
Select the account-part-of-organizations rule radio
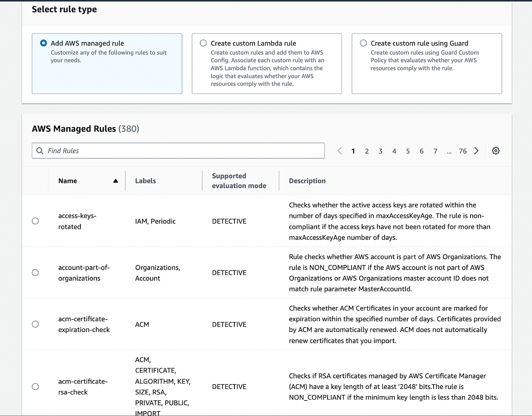pyautogui.click(x=35, y=273)
